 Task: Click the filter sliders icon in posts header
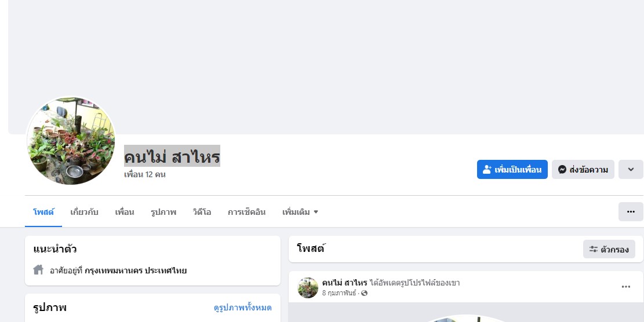point(594,250)
